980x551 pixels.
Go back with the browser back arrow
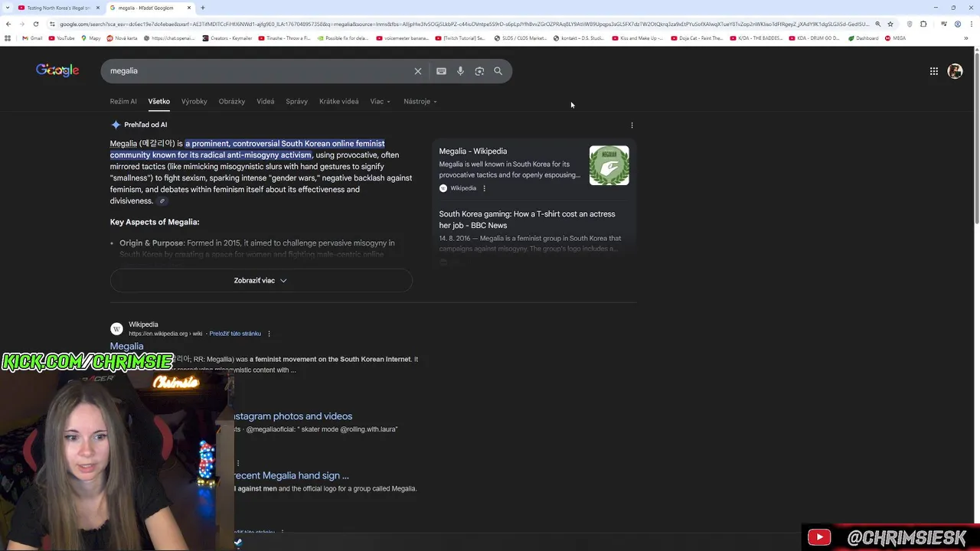tap(8, 24)
